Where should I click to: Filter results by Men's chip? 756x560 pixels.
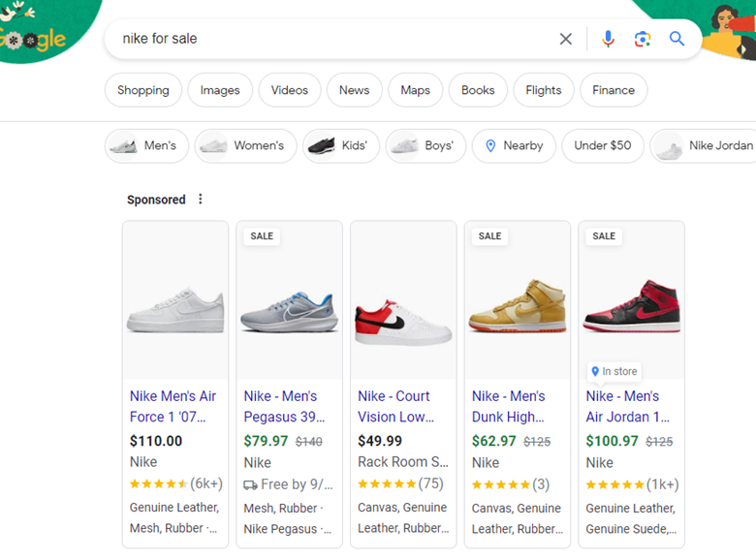(x=146, y=145)
